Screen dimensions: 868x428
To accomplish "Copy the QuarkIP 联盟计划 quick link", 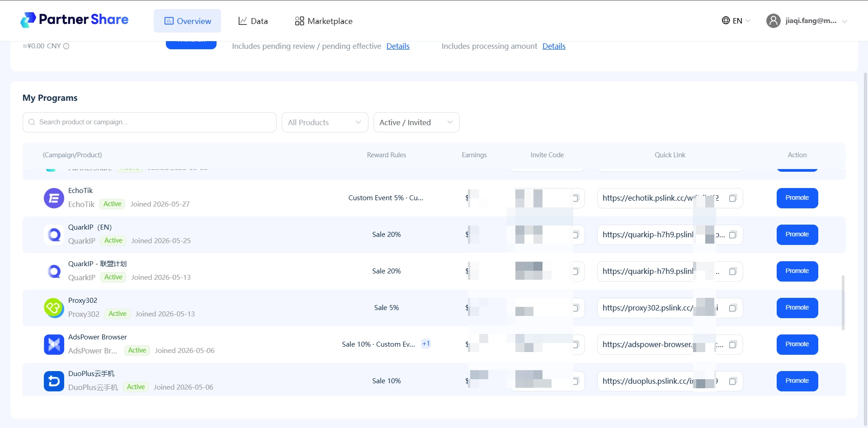I will pos(733,271).
